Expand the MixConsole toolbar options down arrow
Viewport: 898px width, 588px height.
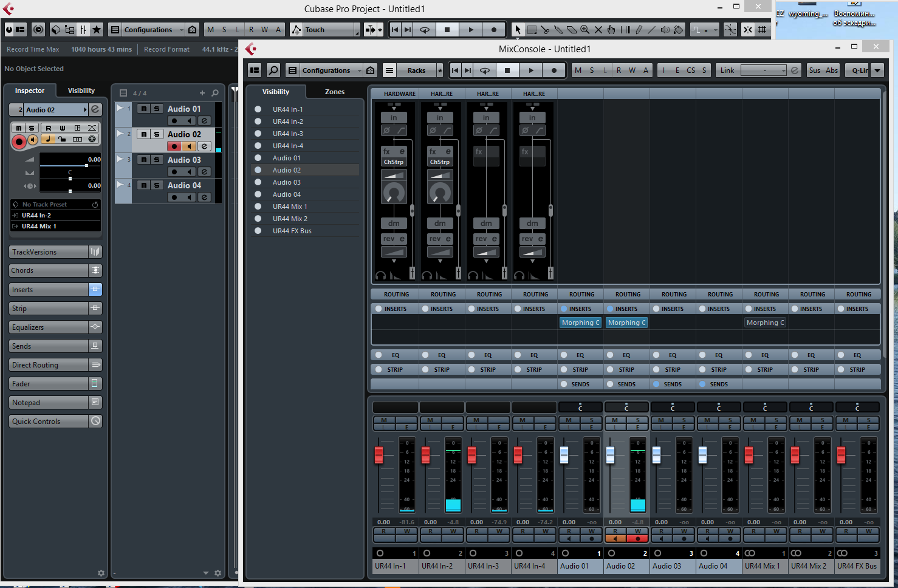tap(877, 70)
